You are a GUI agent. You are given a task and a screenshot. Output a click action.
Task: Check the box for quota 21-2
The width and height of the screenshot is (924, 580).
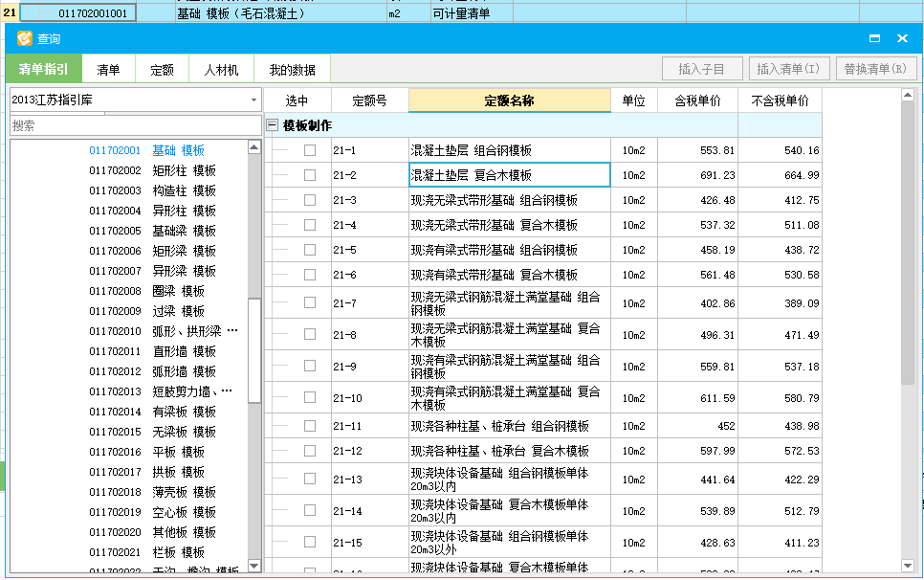coord(309,175)
